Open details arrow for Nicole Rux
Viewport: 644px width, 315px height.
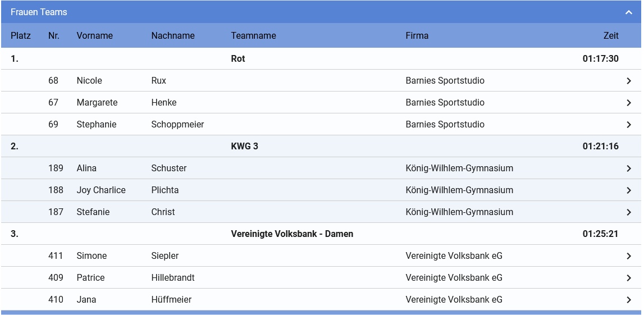pyautogui.click(x=628, y=81)
